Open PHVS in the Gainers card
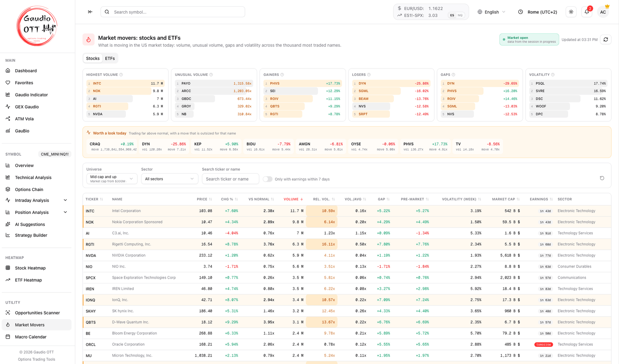The width and height of the screenshot is (619, 364). click(x=302, y=84)
